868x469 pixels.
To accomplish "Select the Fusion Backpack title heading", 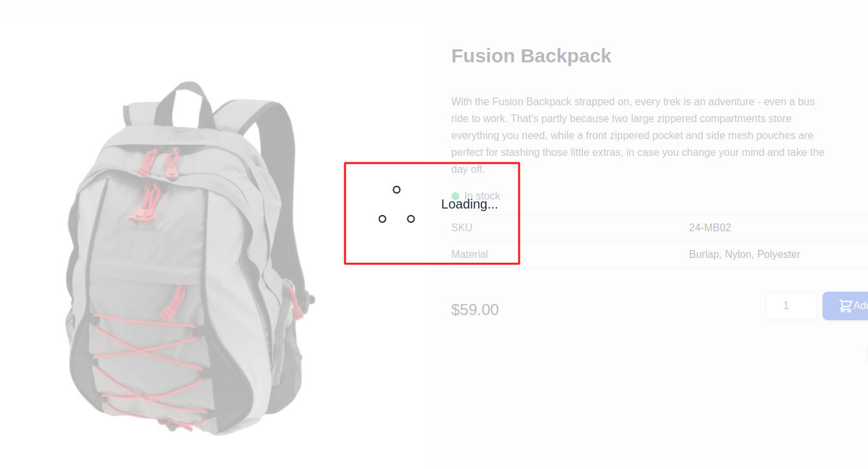I will coord(531,56).
